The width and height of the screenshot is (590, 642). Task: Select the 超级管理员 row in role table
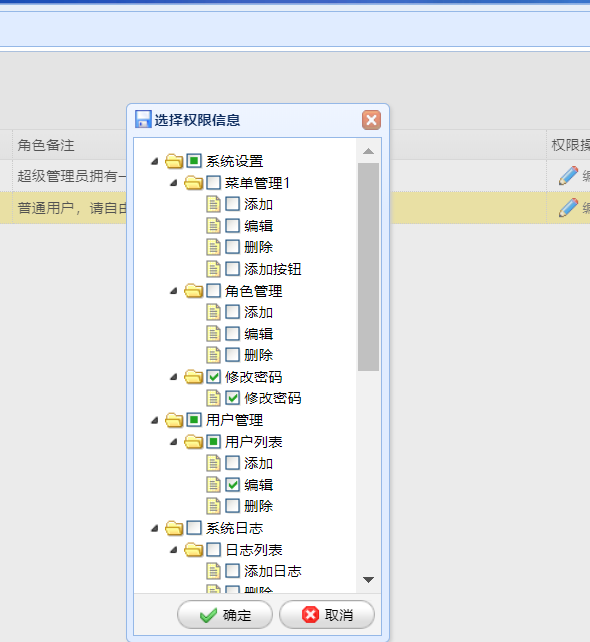tap(295, 176)
